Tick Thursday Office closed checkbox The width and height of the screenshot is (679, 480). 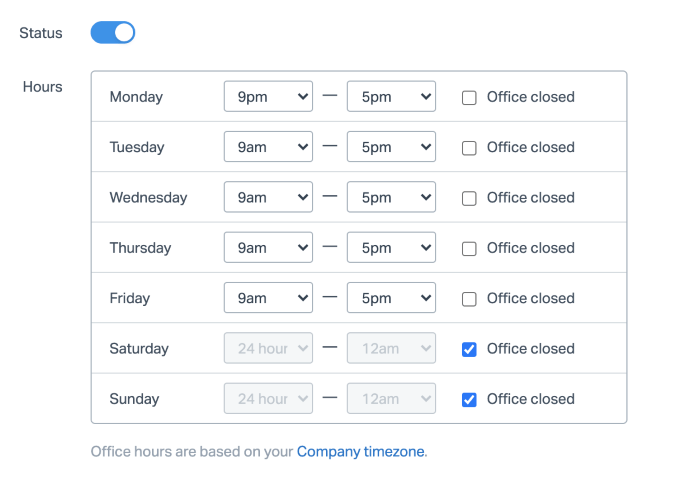(x=469, y=248)
